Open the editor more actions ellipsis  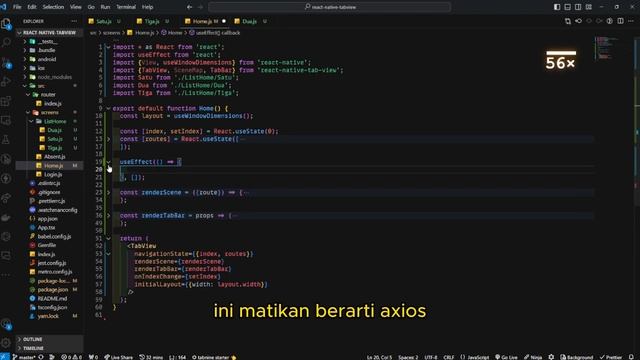[x=631, y=21]
